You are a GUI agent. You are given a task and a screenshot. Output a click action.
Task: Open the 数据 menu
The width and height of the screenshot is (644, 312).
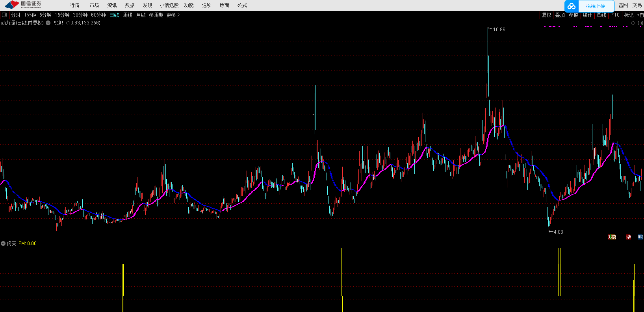click(x=130, y=5)
